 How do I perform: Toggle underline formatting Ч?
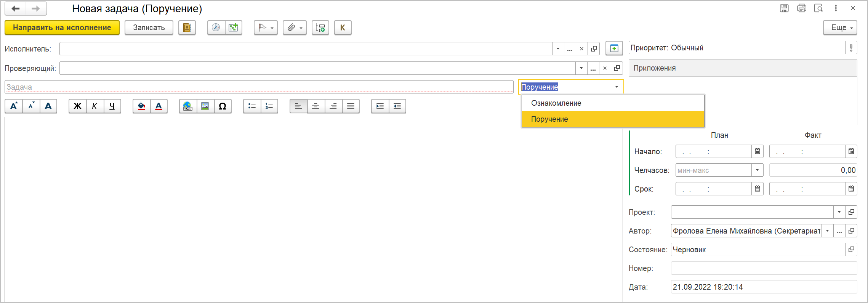112,106
